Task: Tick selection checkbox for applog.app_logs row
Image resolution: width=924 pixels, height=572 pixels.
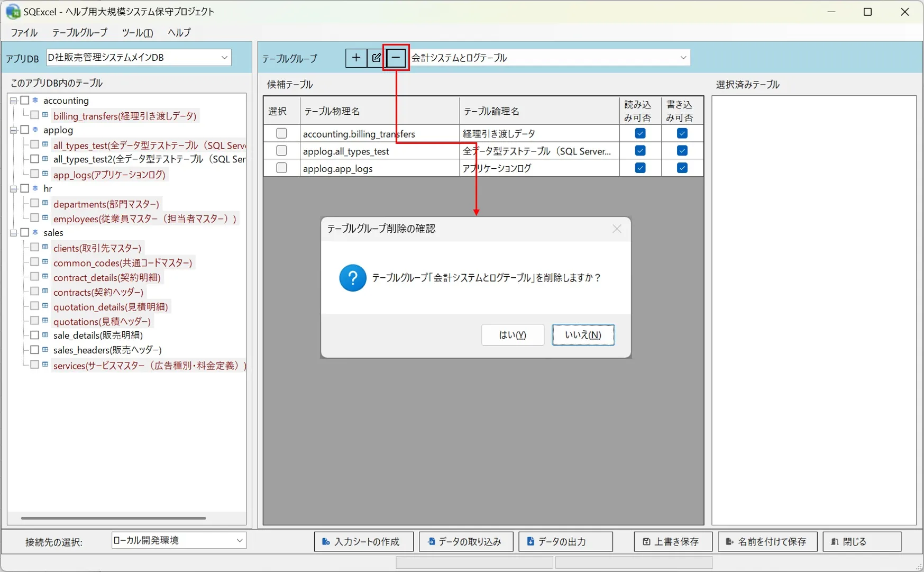Action: (x=281, y=168)
